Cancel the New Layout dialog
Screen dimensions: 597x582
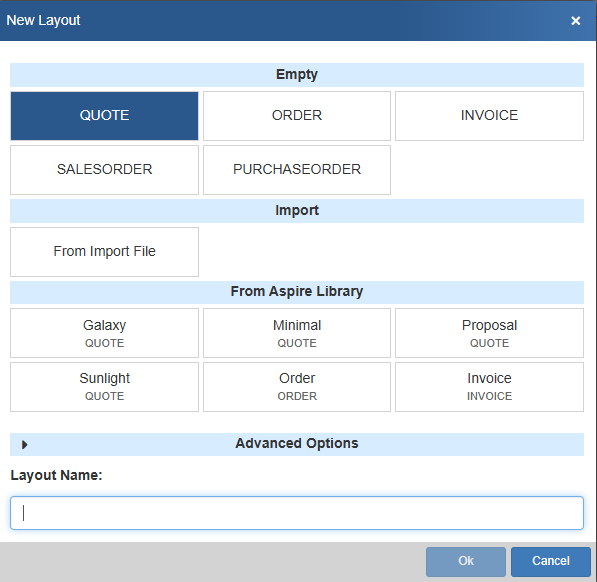[x=551, y=561]
